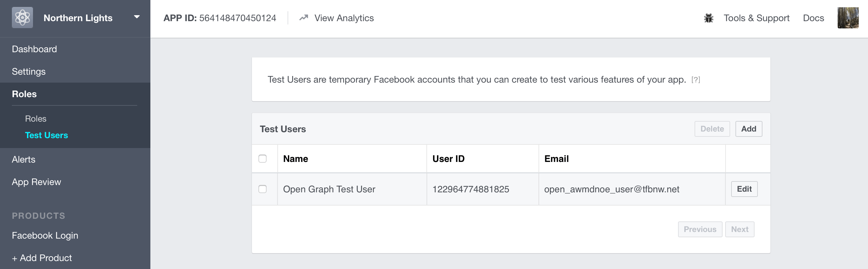Open the user profile picture thumbnail

(x=848, y=18)
